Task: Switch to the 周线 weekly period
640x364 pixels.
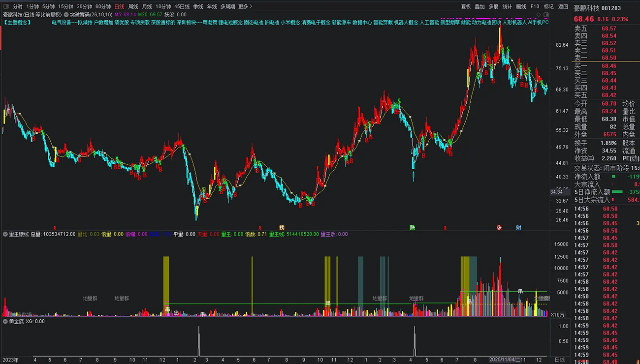Action: click(133, 7)
